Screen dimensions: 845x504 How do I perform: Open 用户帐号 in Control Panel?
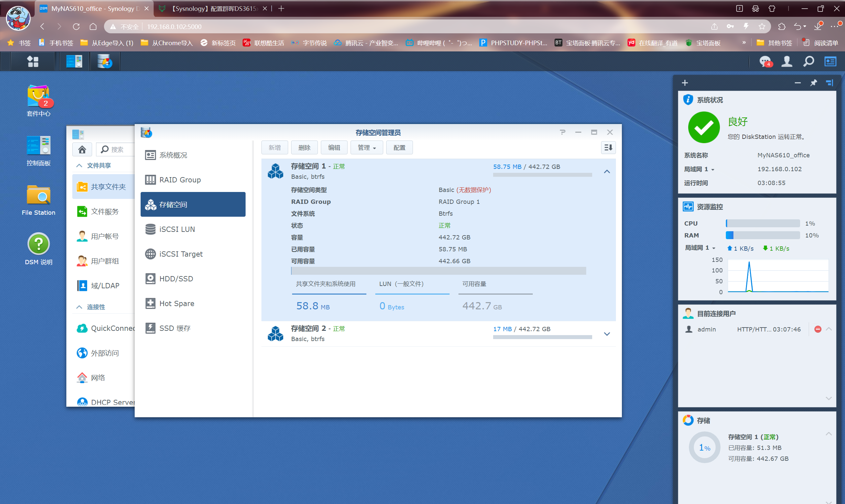click(x=104, y=236)
